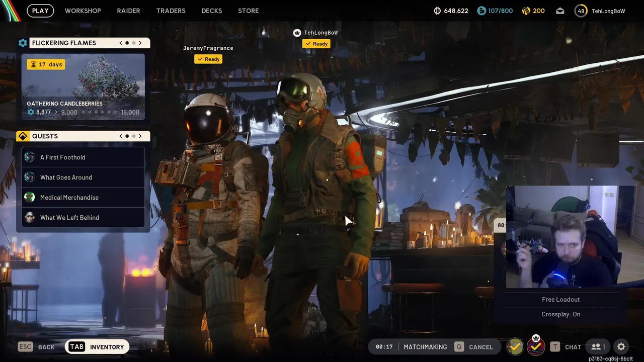This screenshot has width=644, height=362.
Task: Go to next Quests page
Action: tap(140, 136)
